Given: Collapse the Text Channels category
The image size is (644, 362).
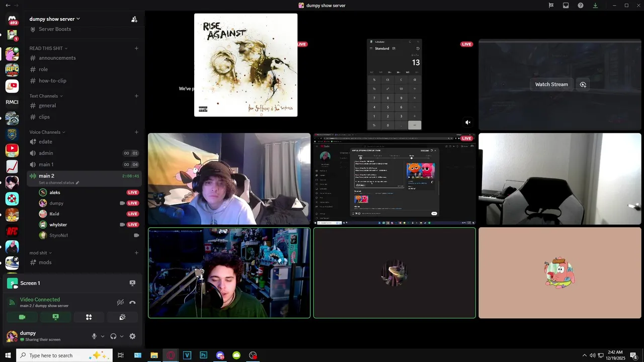Looking at the screenshot, I should click(46, 96).
